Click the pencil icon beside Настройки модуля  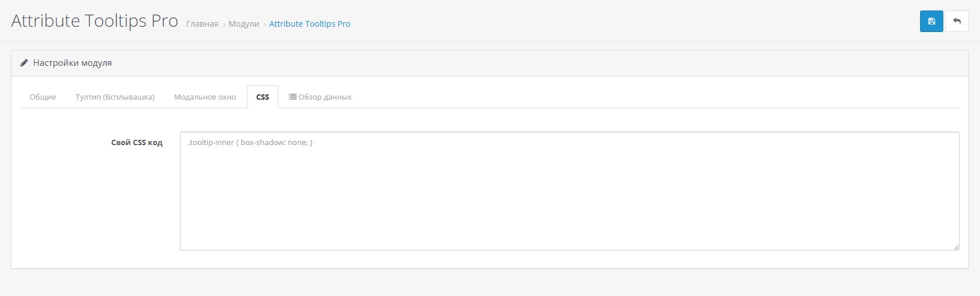tap(24, 63)
